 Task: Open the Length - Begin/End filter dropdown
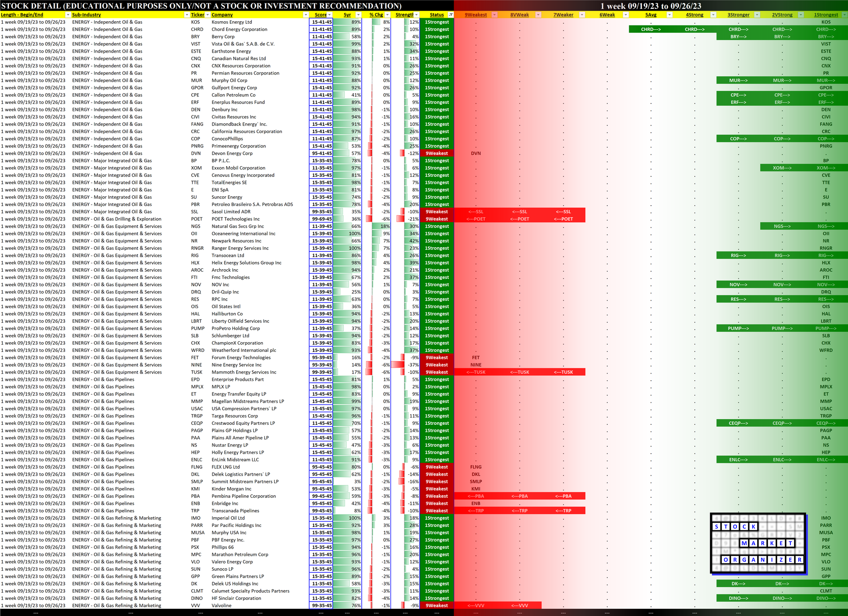pyautogui.click(x=68, y=15)
